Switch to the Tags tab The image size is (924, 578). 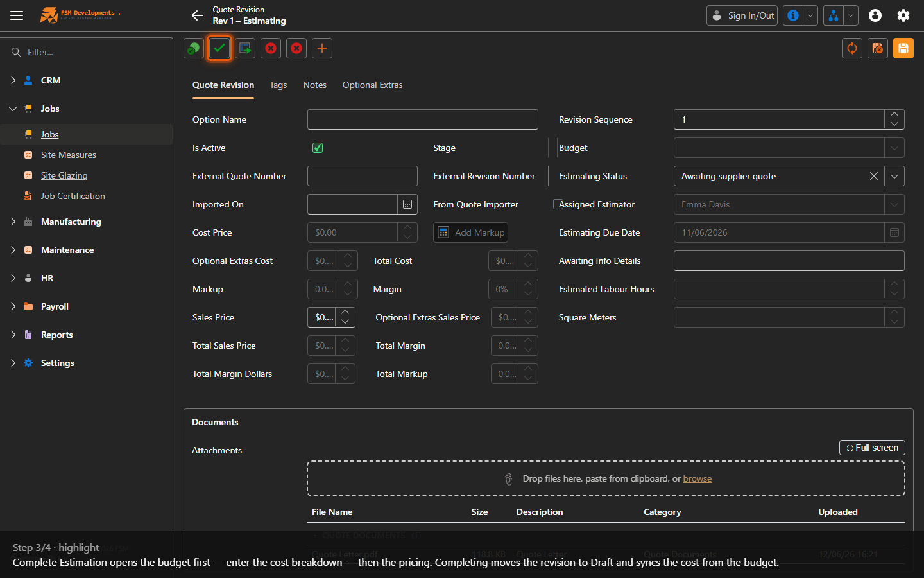click(x=278, y=85)
